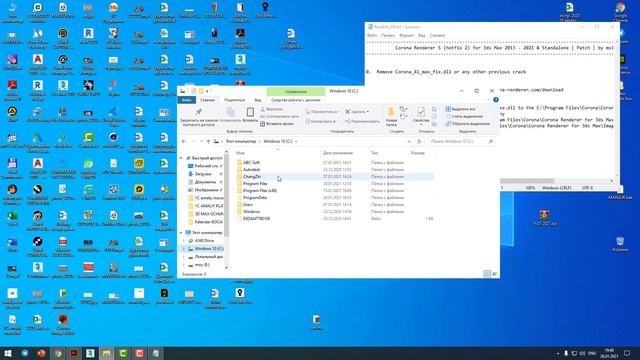Click the navigation pane vertical scrollbar
This screenshot has width=640, height=360.
[x=227, y=196]
